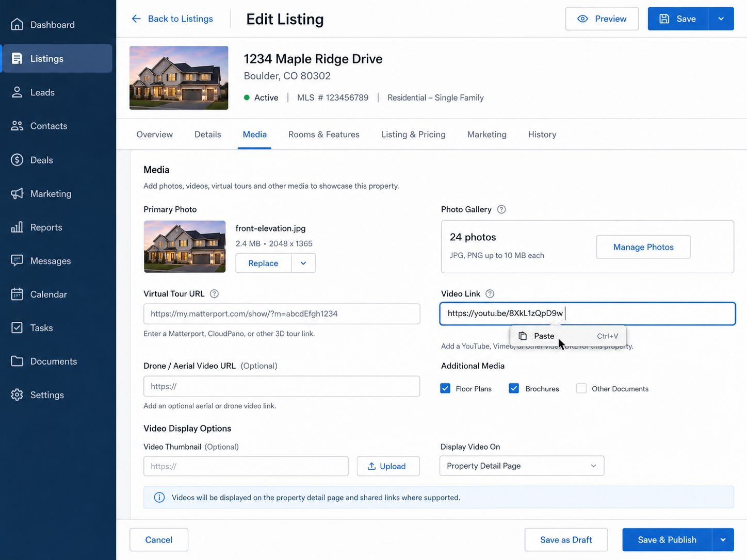Check the Other Documents checkbox
747x560 pixels.
pyautogui.click(x=581, y=388)
